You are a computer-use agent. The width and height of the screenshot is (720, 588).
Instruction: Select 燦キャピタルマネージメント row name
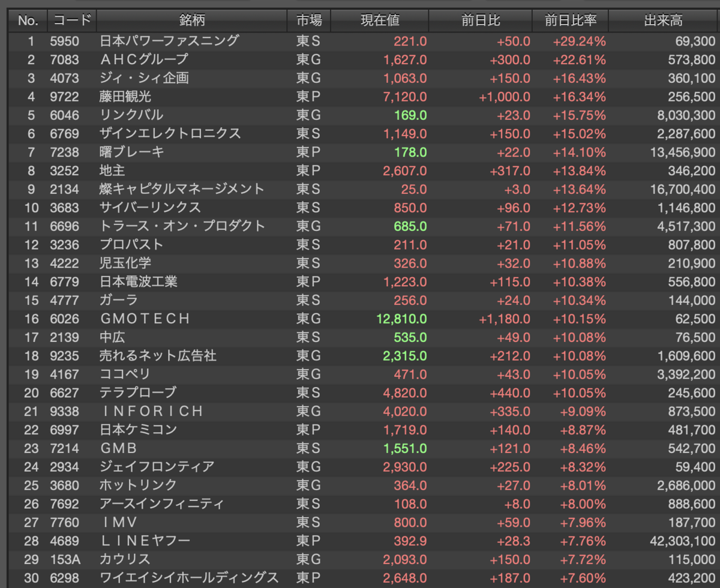click(182, 189)
